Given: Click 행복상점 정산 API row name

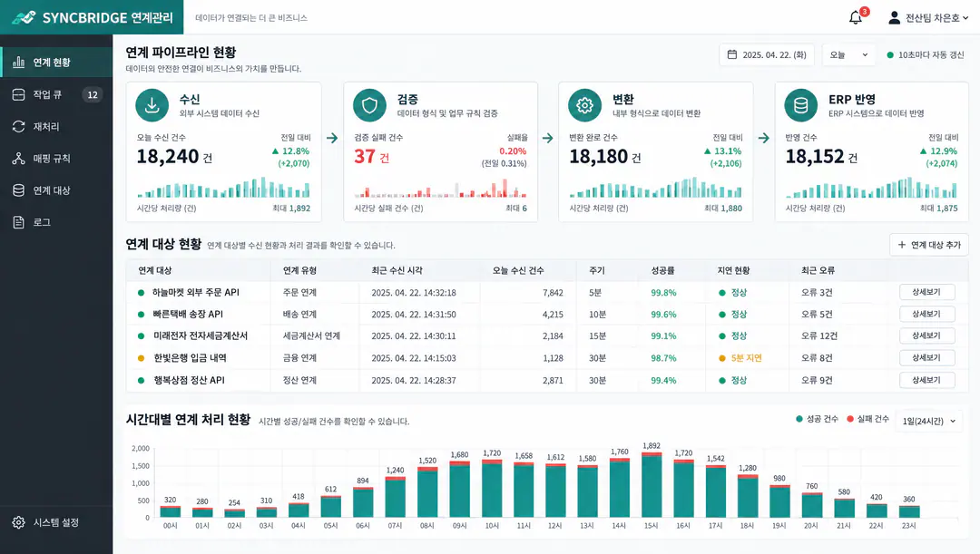Looking at the screenshot, I should click(189, 380).
